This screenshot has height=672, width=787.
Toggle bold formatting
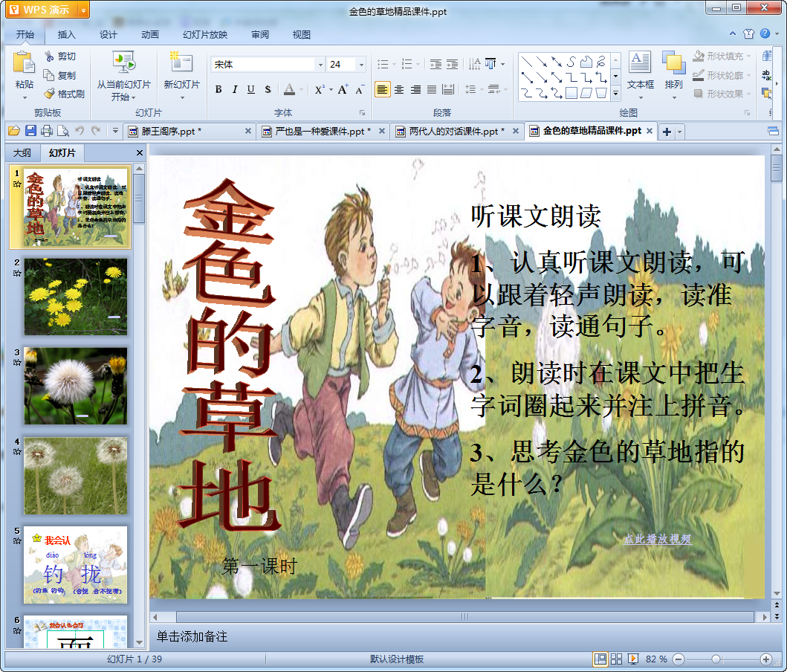coord(218,89)
